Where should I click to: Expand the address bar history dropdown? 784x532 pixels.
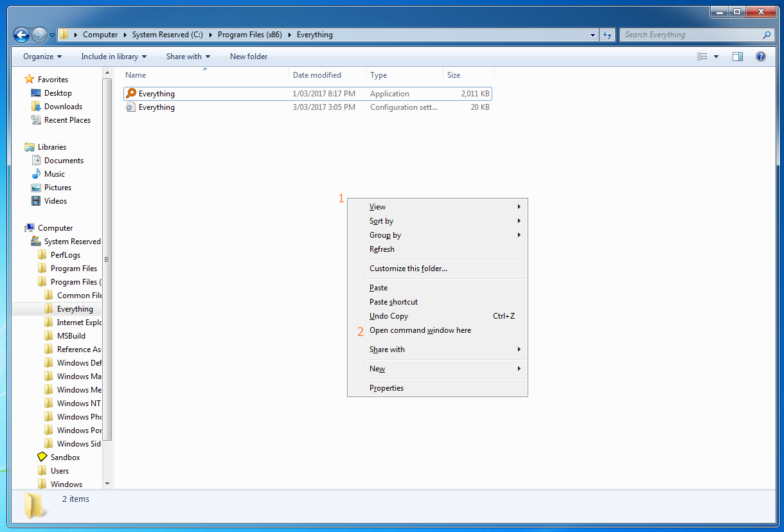tap(592, 35)
